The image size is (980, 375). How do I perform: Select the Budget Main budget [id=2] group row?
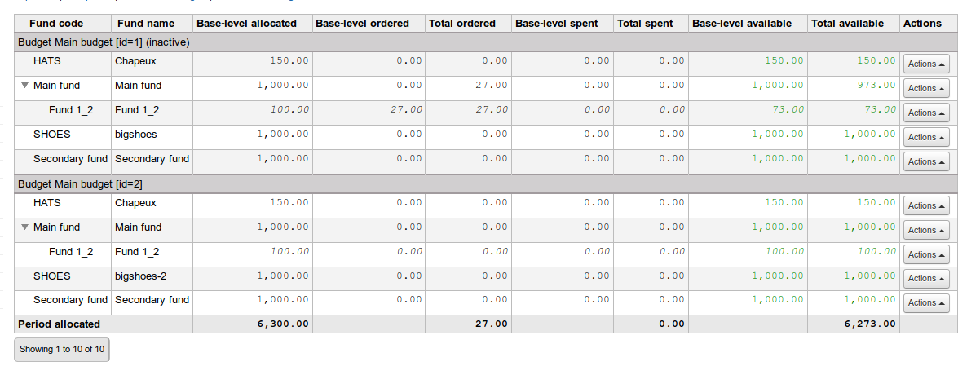point(80,184)
